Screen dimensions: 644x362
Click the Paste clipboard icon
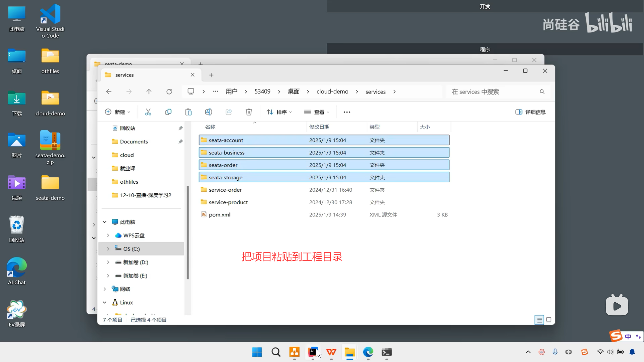click(189, 112)
